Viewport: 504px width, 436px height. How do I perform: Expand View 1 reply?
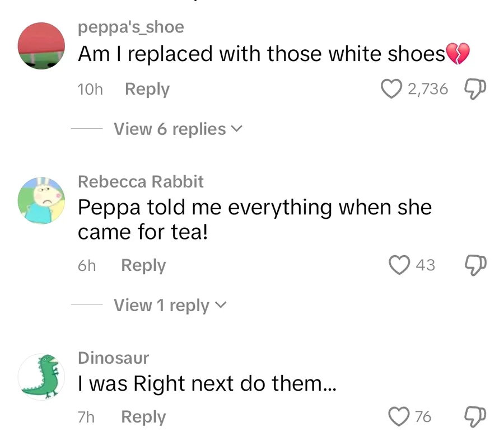click(162, 306)
